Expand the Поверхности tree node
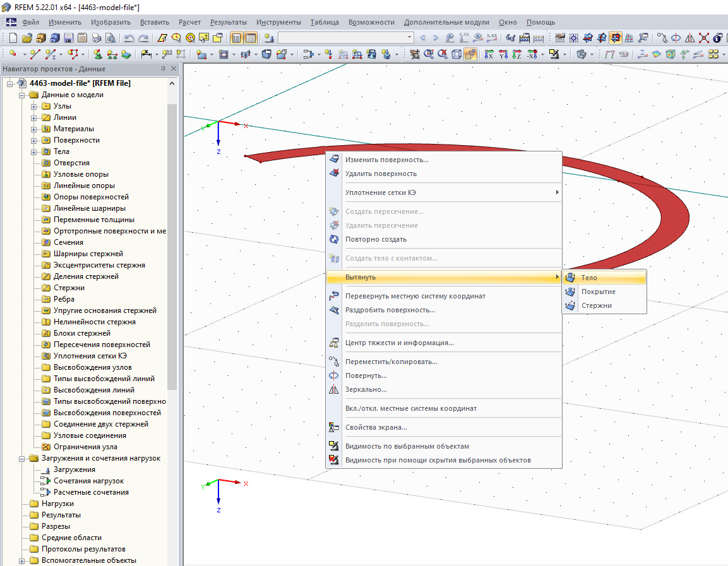The image size is (728, 566). [34, 141]
